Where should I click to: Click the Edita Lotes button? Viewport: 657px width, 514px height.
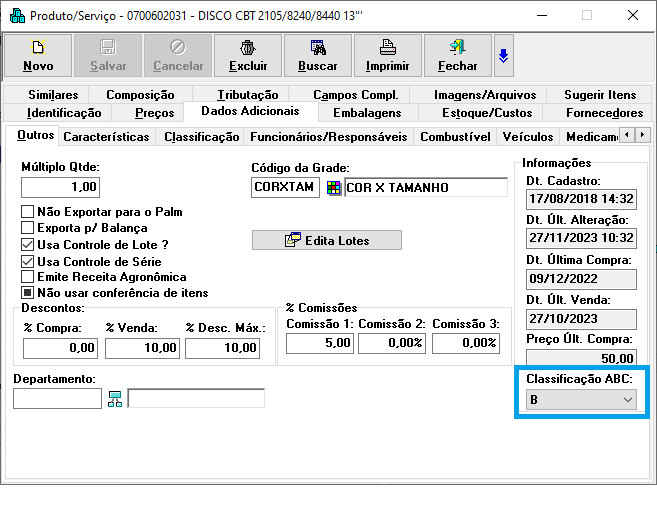pos(326,240)
